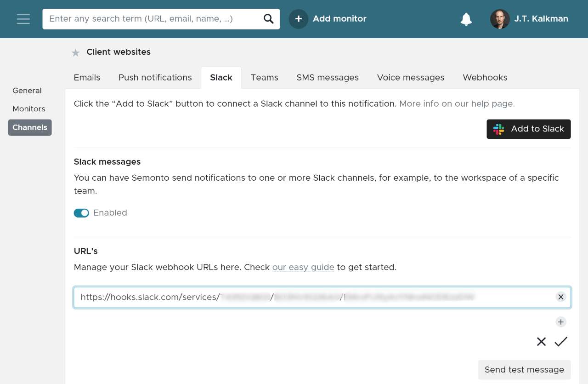This screenshot has width=588, height=384.
Task: Toggle the Slack messages Enabled switch
Action: click(x=81, y=213)
